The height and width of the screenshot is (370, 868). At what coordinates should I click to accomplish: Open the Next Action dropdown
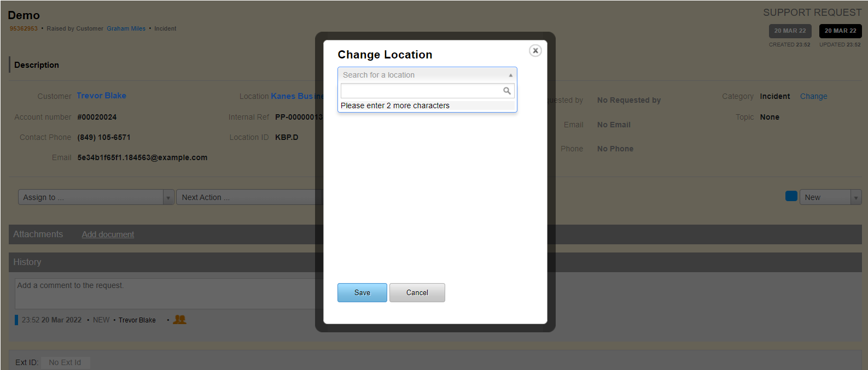(x=249, y=197)
